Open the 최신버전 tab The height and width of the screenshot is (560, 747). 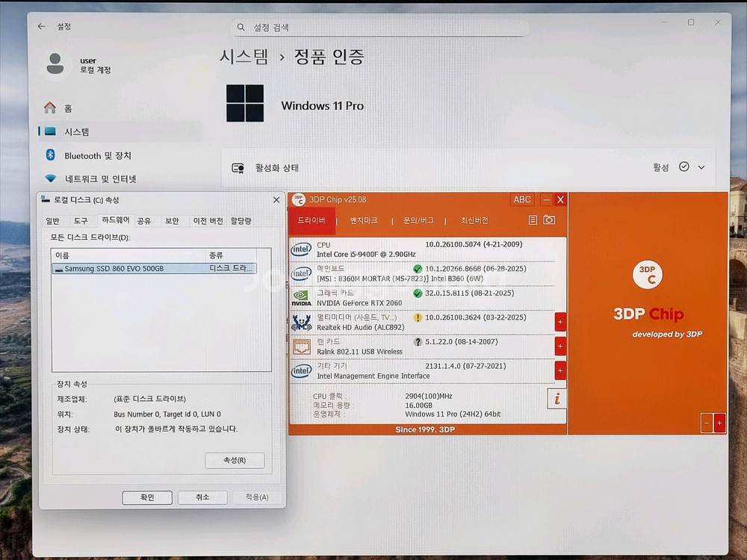(x=474, y=220)
